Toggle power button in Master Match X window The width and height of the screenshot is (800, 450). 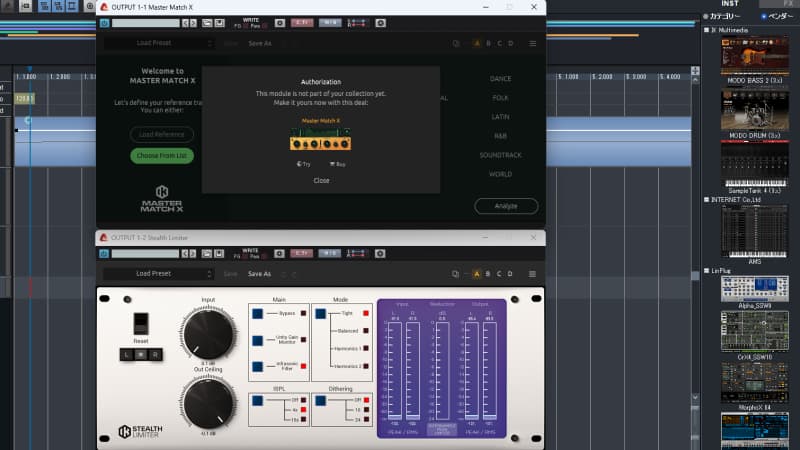[x=105, y=23]
